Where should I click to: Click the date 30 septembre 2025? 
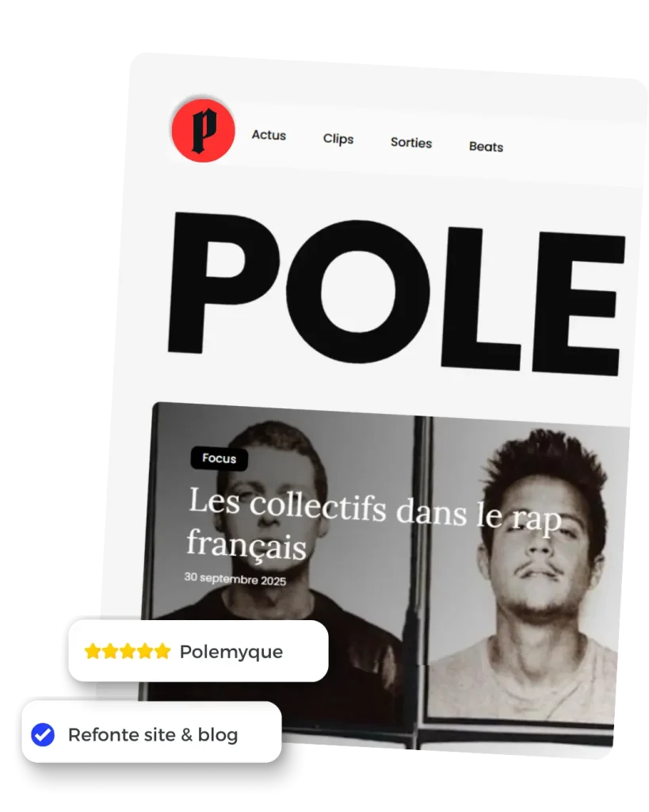(x=235, y=579)
